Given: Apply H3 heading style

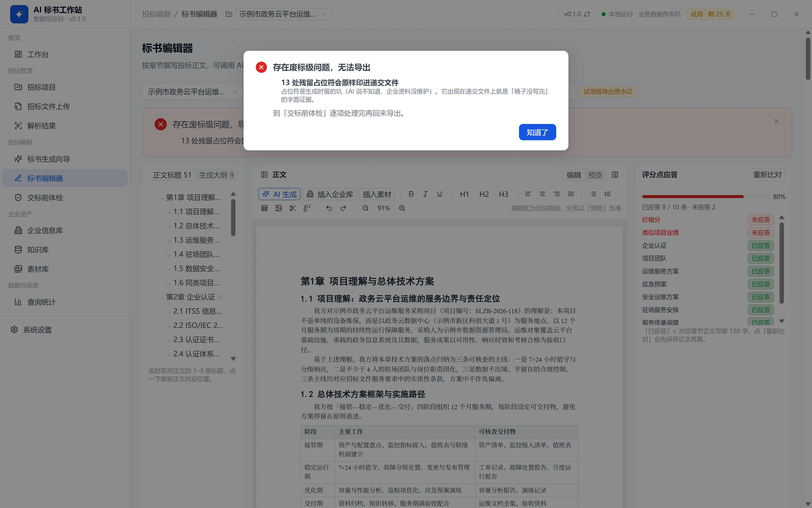Looking at the screenshot, I should coord(503,194).
